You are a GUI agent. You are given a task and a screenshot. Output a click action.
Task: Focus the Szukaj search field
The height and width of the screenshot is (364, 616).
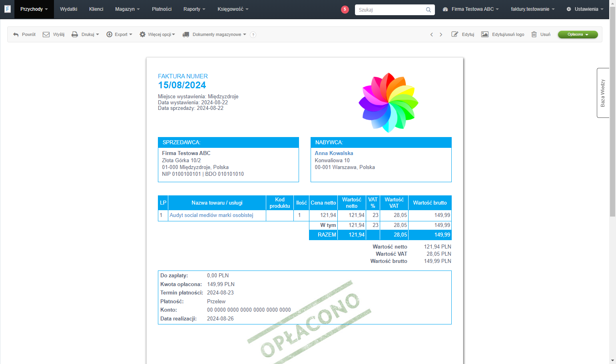tap(389, 10)
